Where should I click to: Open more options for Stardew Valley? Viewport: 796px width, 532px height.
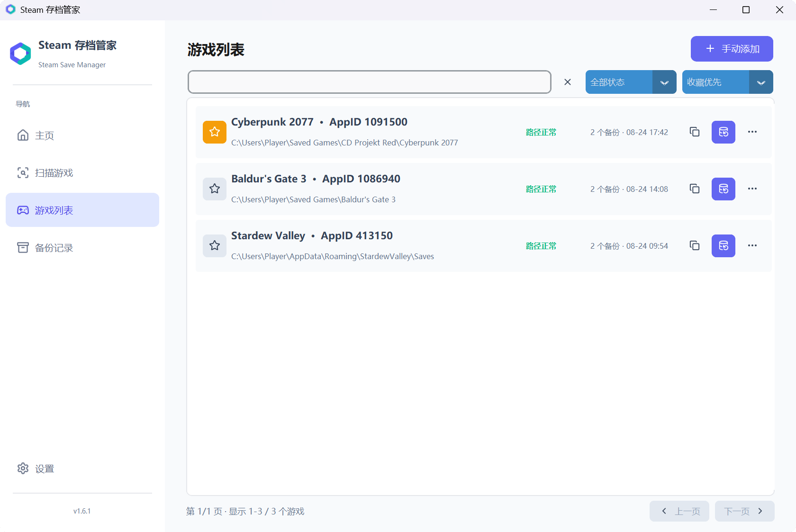pos(752,245)
